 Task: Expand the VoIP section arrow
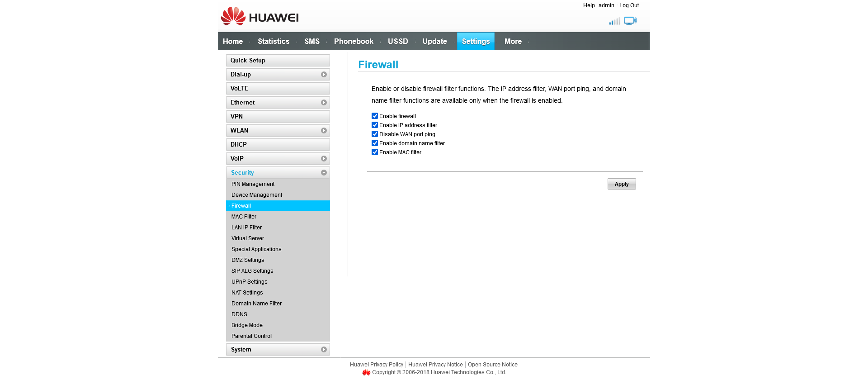click(x=324, y=158)
